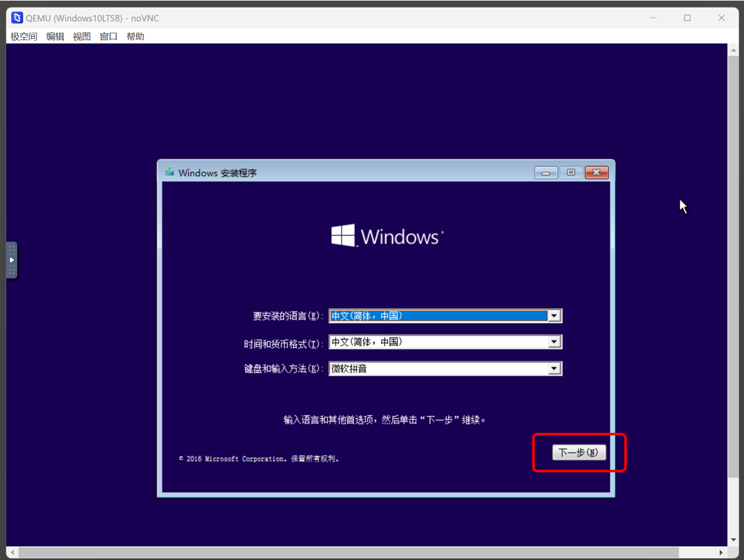Open the 编辑 menu
This screenshot has height=560, width=744.
[x=55, y=36]
